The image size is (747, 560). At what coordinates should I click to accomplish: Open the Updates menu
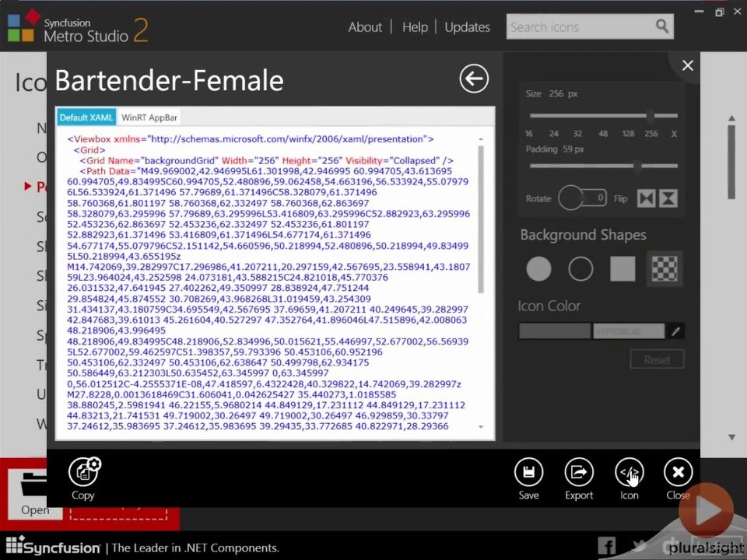click(x=467, y=27)
